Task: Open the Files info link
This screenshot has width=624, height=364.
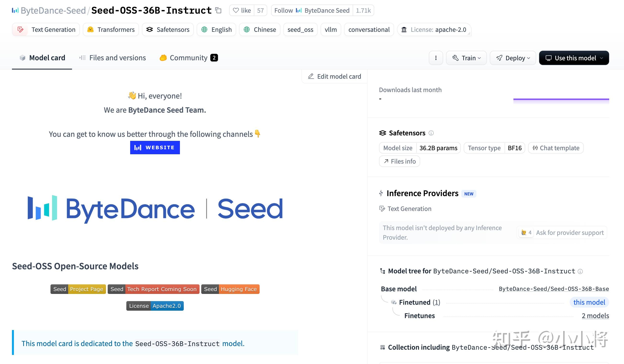Action: pyautogui.click(x=399, y=161)
